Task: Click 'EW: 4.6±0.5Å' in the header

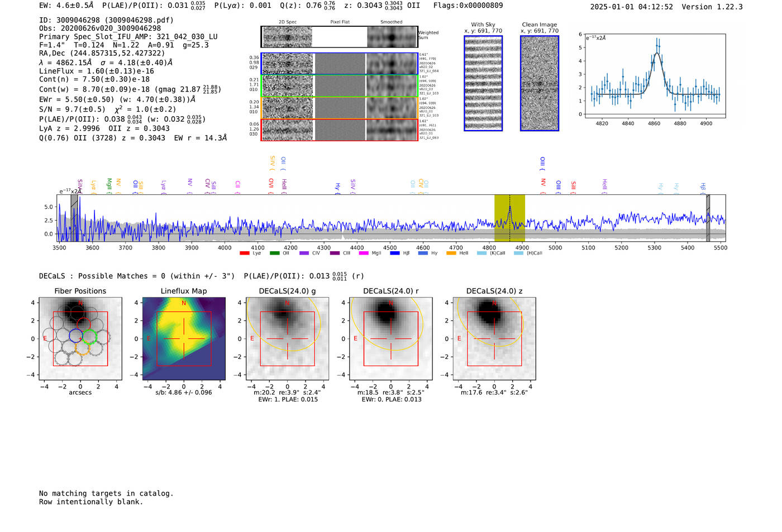Action: click(x=66, y=6)
